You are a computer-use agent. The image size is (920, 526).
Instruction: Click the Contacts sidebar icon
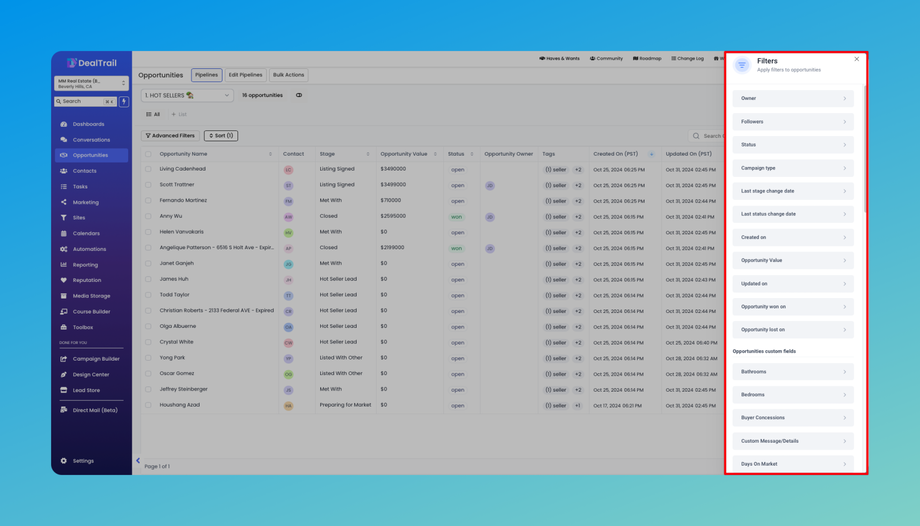point(64,171)
